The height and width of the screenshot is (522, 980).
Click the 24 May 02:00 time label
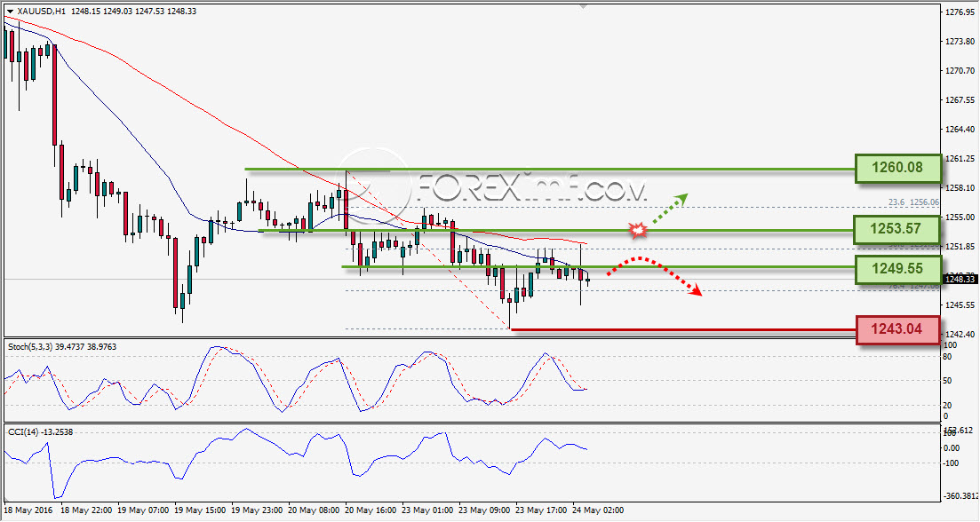(x=598, y=510)
